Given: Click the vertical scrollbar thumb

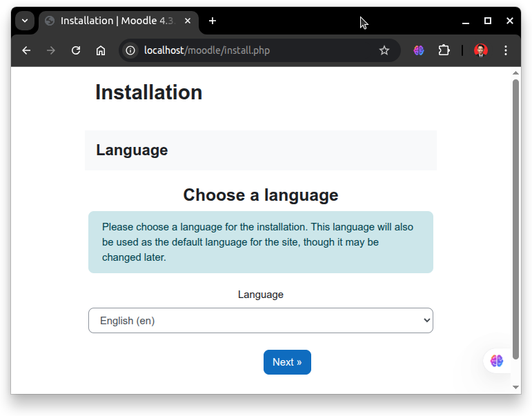Looking at the screenshot, I should (x=515, y=219).
